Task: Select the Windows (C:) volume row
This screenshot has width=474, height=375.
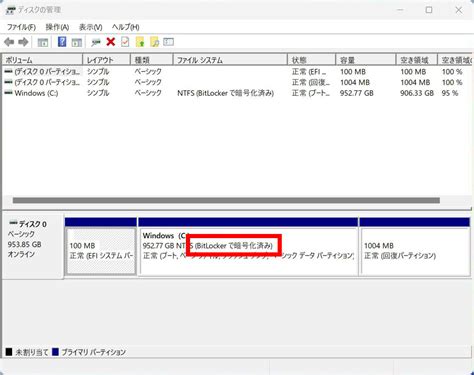Action: [x=237, y=93]
